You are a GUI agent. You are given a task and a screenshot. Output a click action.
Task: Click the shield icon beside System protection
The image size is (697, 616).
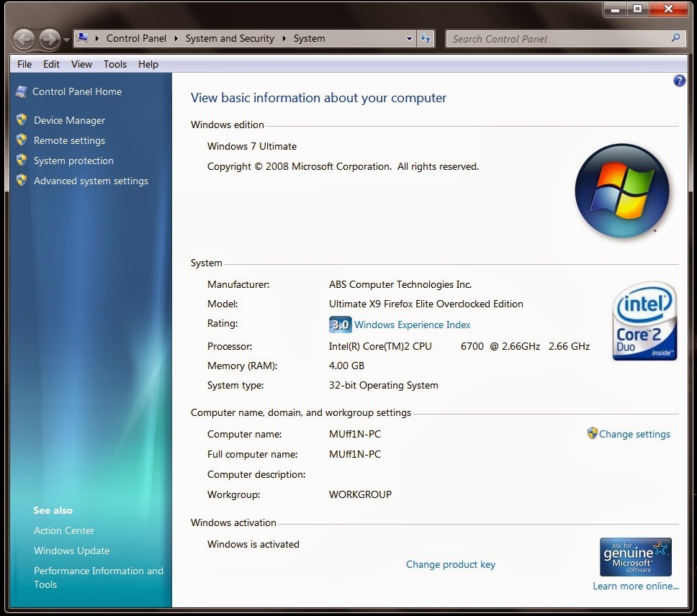[x=22, y=160]
